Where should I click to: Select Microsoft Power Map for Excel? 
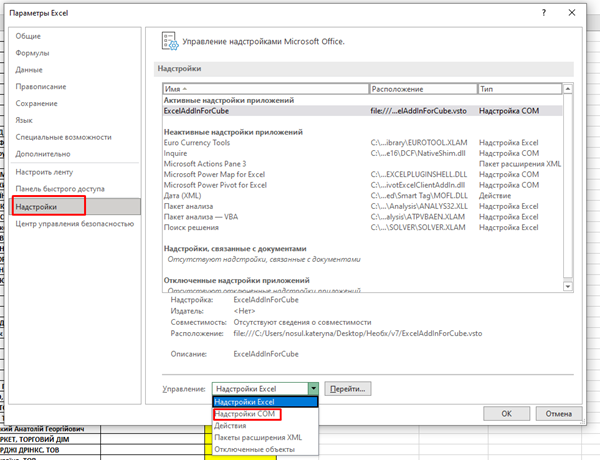coord(362,175)
